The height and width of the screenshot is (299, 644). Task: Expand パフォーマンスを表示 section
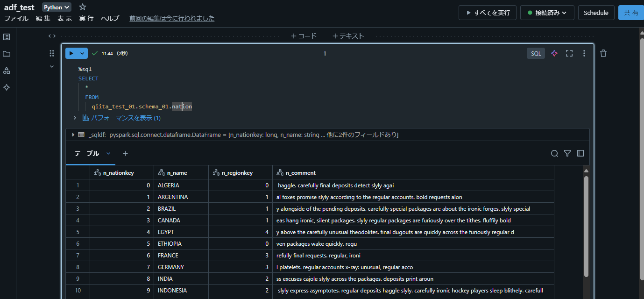75,118
